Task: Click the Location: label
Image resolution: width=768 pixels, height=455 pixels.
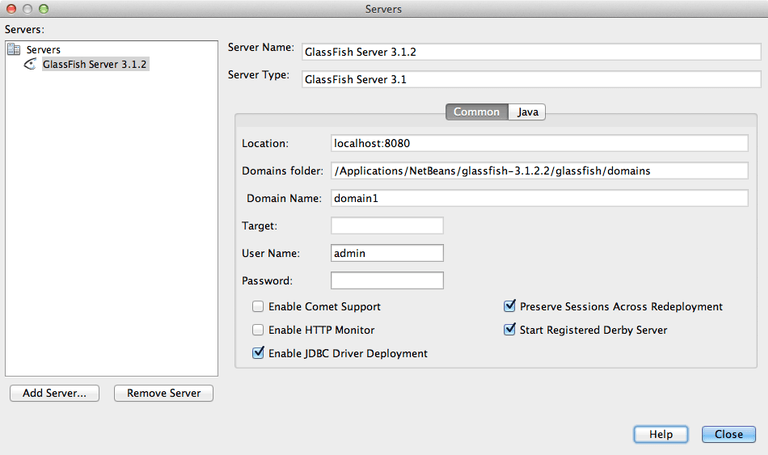Action: (x=265, y=144)
